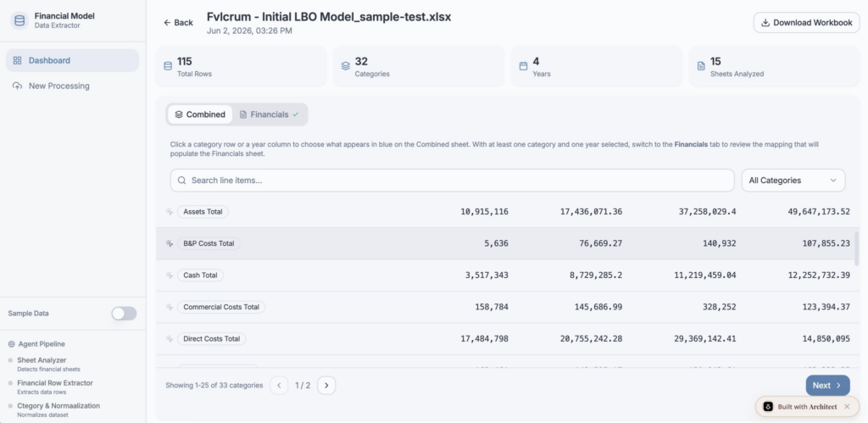The width and height of the screenshot is (868, 423).
Task: Dismiss the Built with Architect badge
Action: (x=847, y=406)
